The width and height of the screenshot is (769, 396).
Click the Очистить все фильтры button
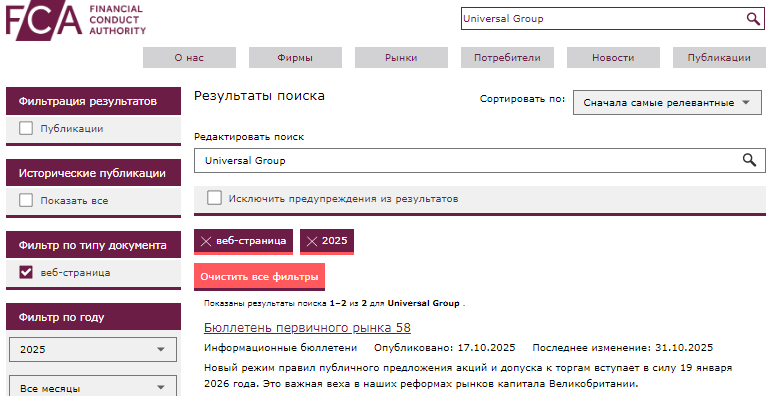click(x=259, y=276)
